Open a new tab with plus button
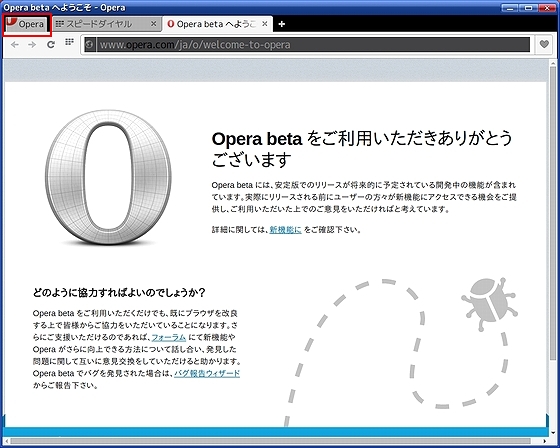The image size is (560, 448). [281, 24]
